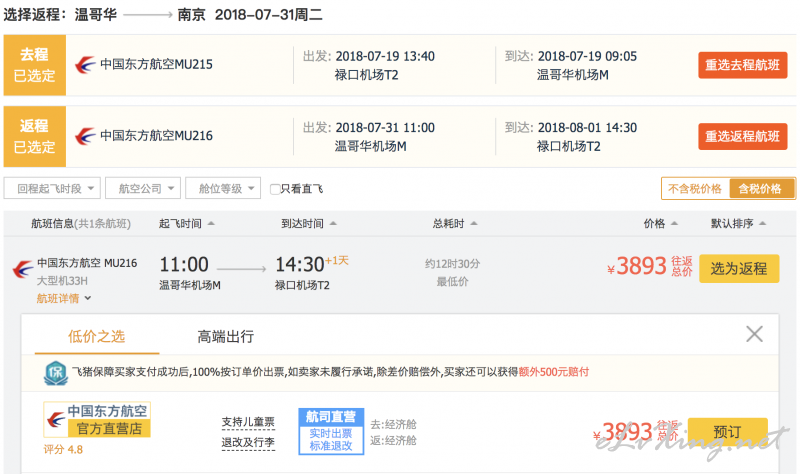The image size is (800, 474).
Task: Click the lowest price label under duration
Action: pyautogui.click(x=452, y=282)
